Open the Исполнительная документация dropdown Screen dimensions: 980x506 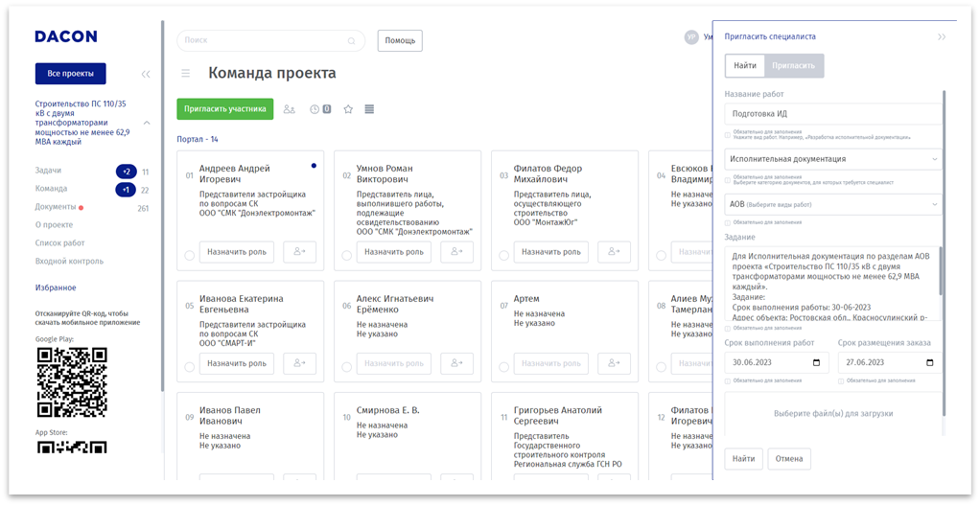pyautogui.click(x=833, y=159)
